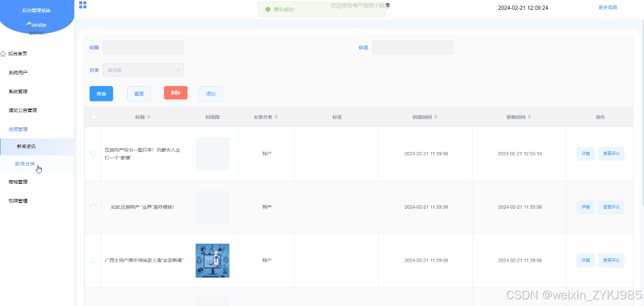
Task: Open the 分类 请选择 dropdown
Action: tap(143, 70)
